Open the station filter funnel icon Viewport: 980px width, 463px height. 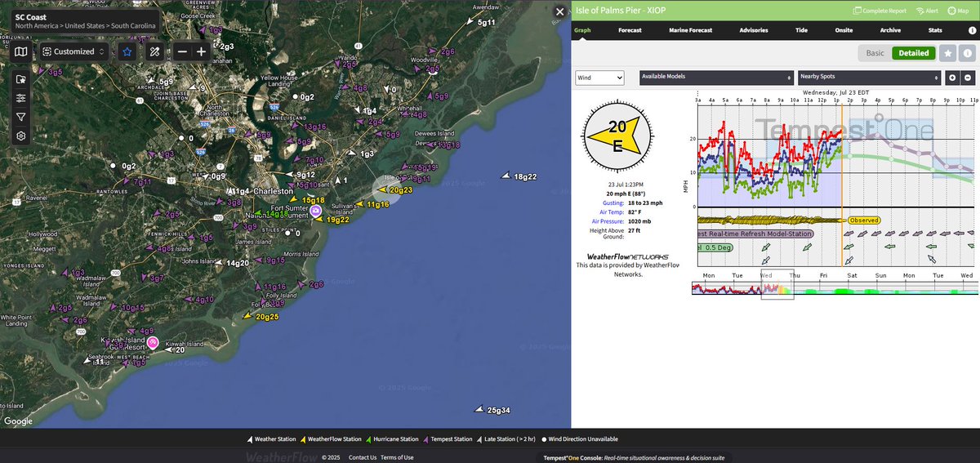(x=21, y=117)
